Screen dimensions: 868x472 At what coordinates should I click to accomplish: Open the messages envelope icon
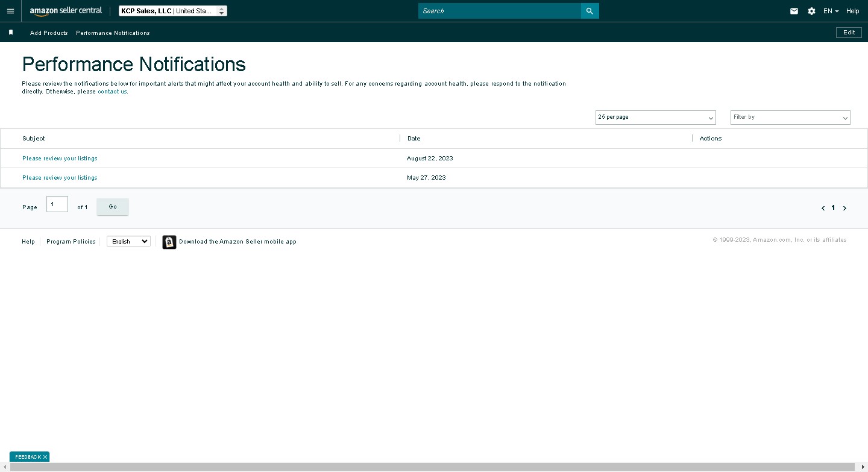tap(794, 11)
